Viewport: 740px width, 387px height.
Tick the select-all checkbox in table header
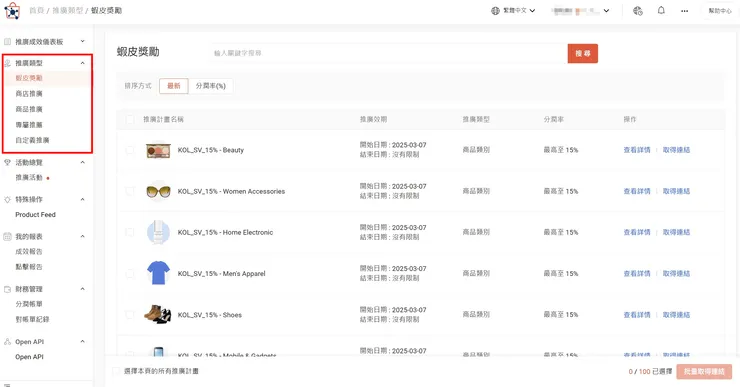(x=130, y=119)
